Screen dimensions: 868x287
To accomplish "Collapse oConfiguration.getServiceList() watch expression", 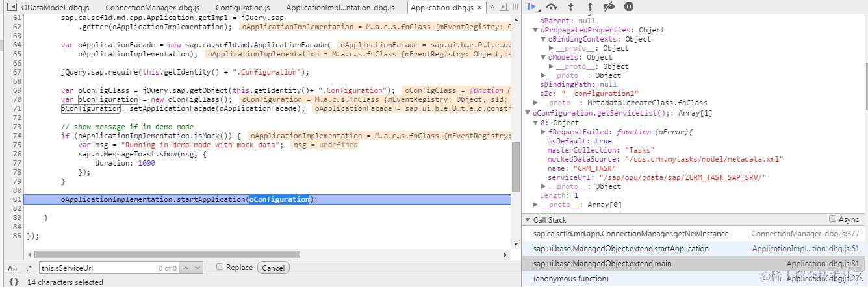I will coord(528,112).
